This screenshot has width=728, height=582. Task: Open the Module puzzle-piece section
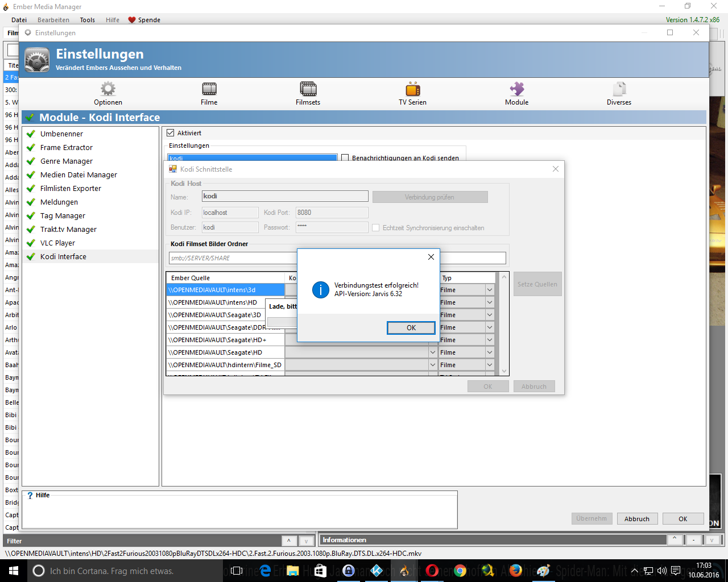[x=516, y=93]
